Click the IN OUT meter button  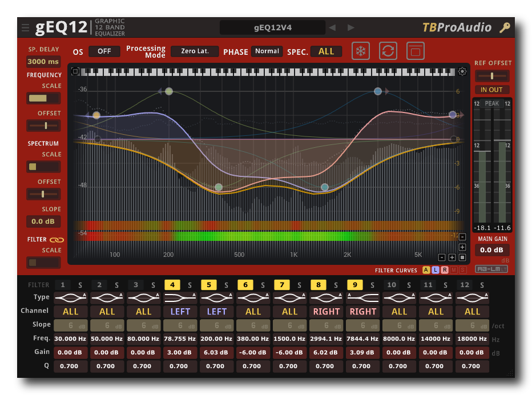pyautogui.click(x=491, y=90)
